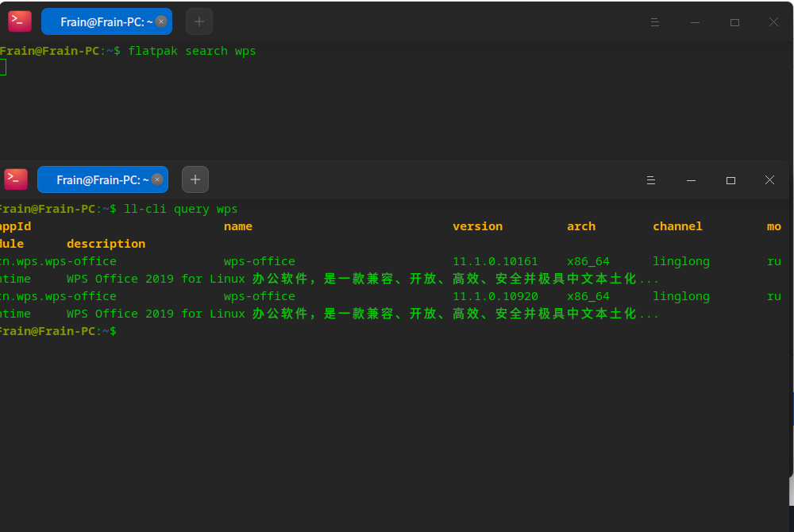
Task: Maximize the front terminal window
Action: point(730,180)
